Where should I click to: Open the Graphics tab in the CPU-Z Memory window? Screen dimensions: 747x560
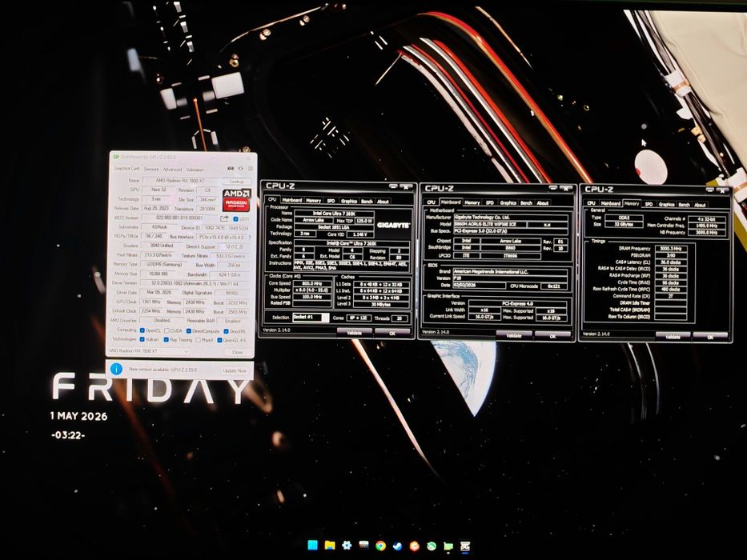[x=666, y=204]
